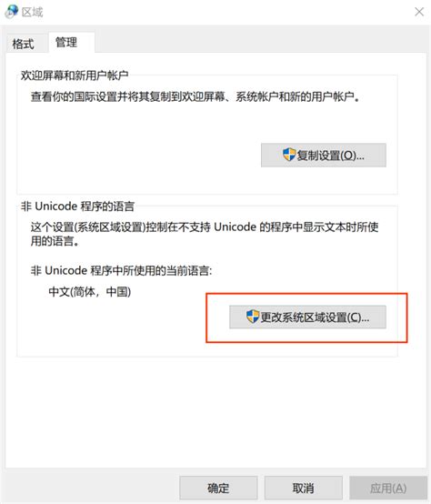Screen dimensions: 431x504
Task: Cancel with the 取消 button
Action: [x=303, y=488]
